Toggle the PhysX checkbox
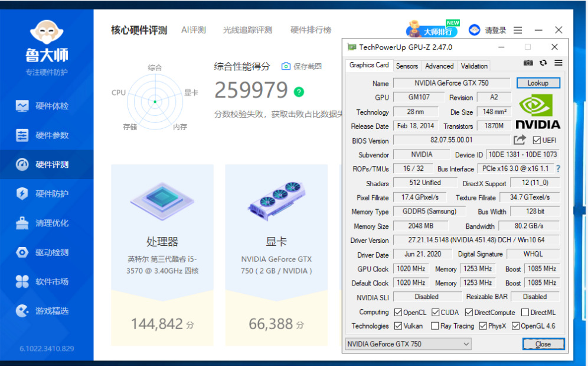588x370 pixels. pos(483,326)
